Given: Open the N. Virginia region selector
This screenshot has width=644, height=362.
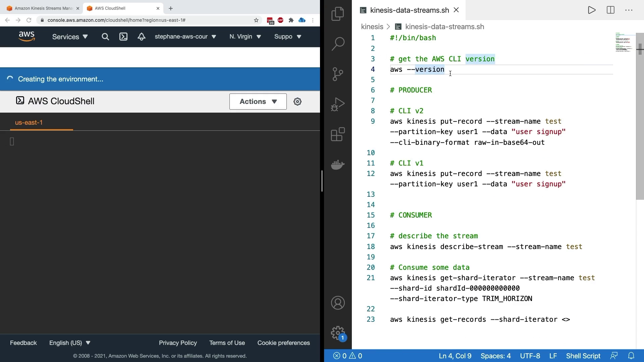Looking at the screenshot, I should 245,37.
